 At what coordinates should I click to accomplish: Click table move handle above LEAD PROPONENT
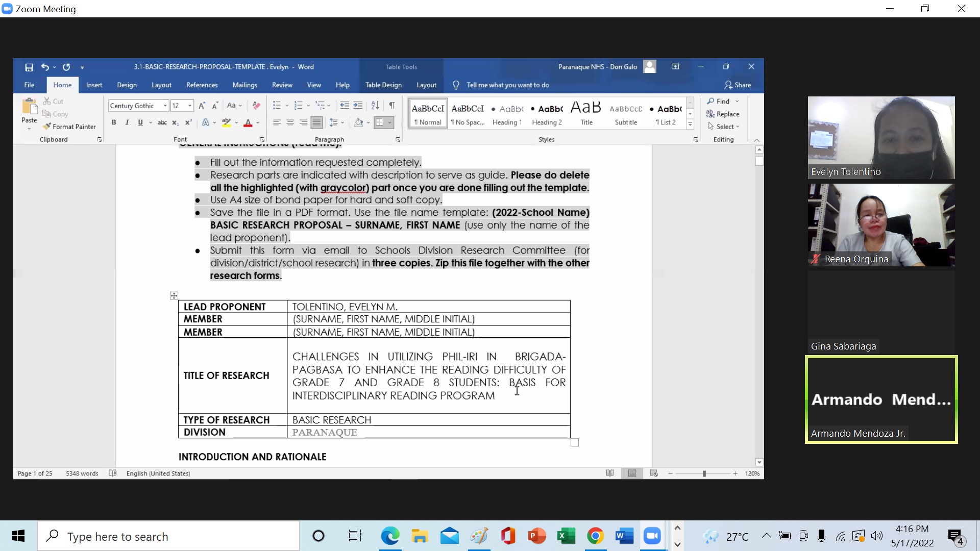tap(174, 296)
